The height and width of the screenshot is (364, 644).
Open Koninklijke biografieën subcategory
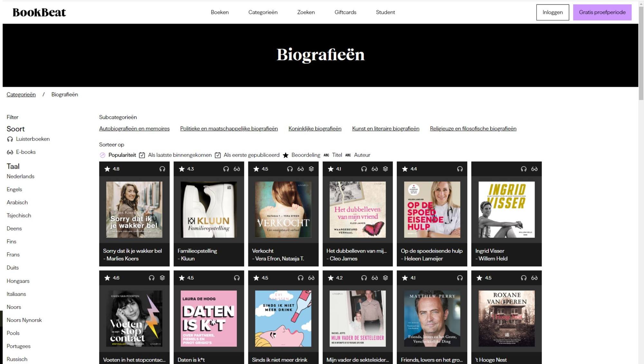coord(315,129)
